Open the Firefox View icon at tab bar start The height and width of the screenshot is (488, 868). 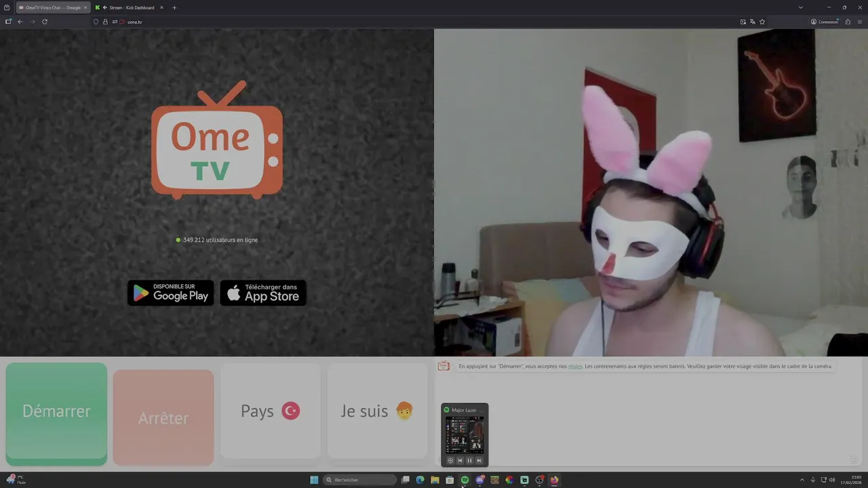click(7, 7)
